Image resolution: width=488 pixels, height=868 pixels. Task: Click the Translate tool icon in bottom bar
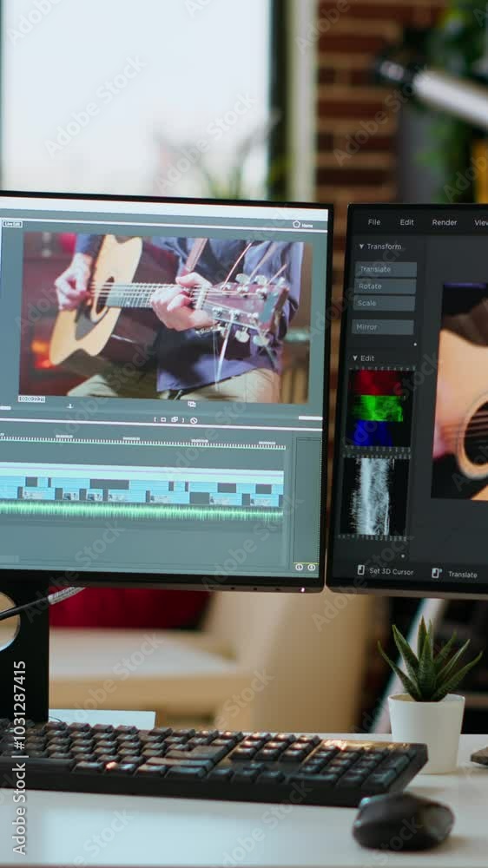[436, 573]
